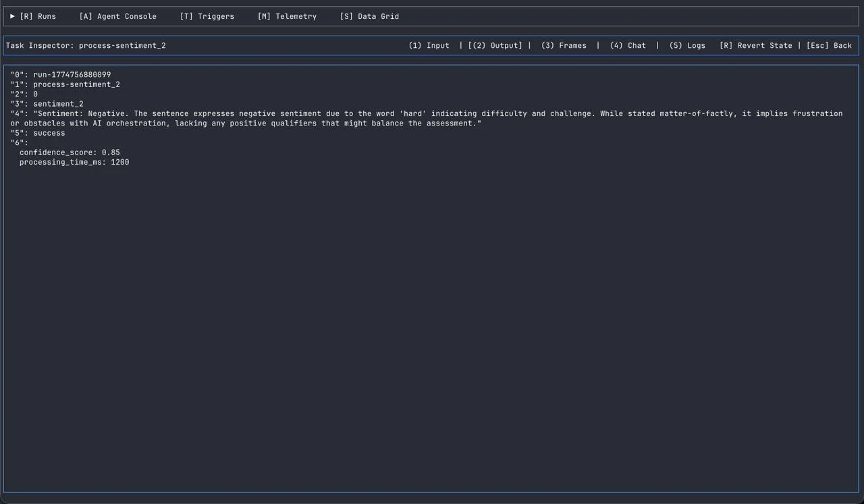Select the Output tab

[x=495, y=45]
